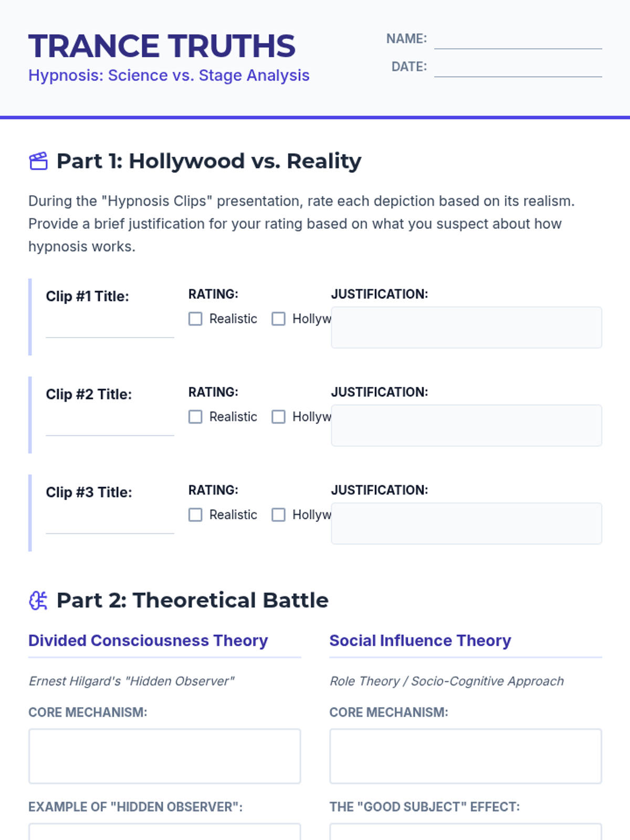The image size is (630, 840).
Task: Click the brain icon beside Part 2
Action: 38,600
